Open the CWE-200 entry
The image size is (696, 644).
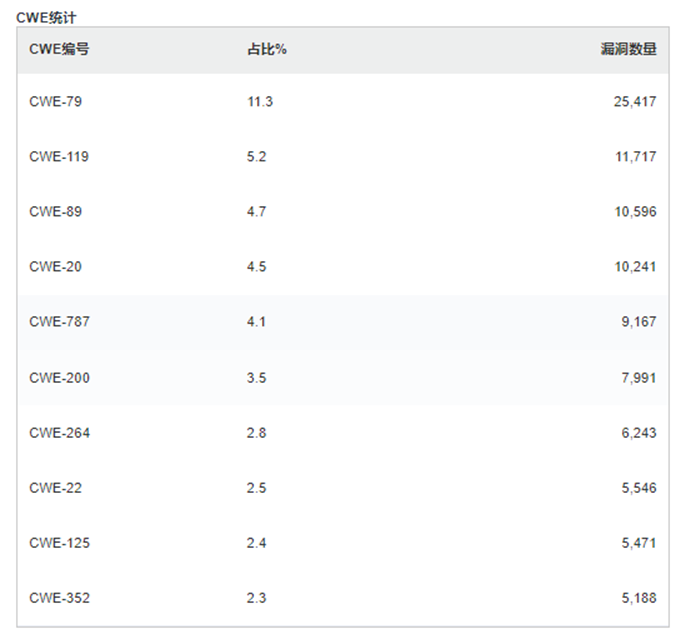[x=59, y=378]
